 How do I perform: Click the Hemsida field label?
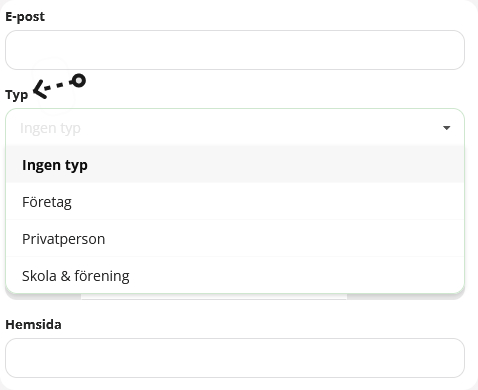33,324
